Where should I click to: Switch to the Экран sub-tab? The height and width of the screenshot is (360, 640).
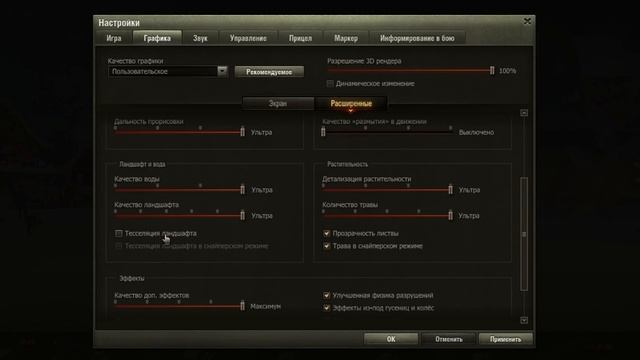278,103
